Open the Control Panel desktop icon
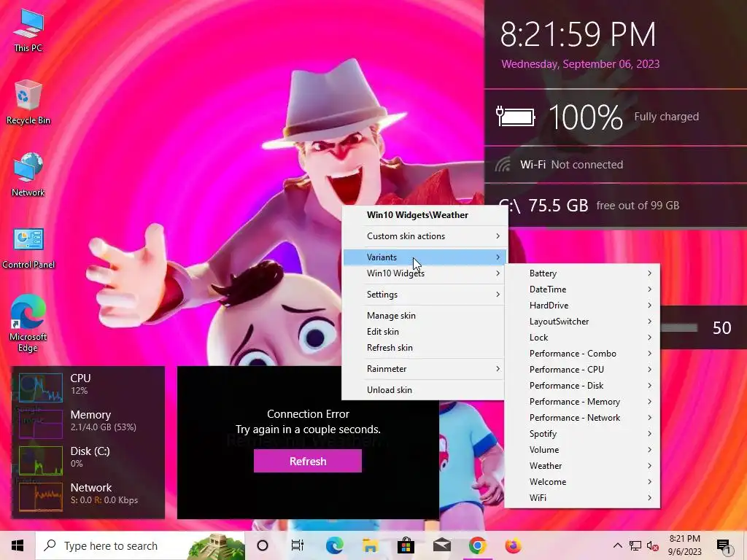Viewport: 747px width, 560px height. (28, 247)
